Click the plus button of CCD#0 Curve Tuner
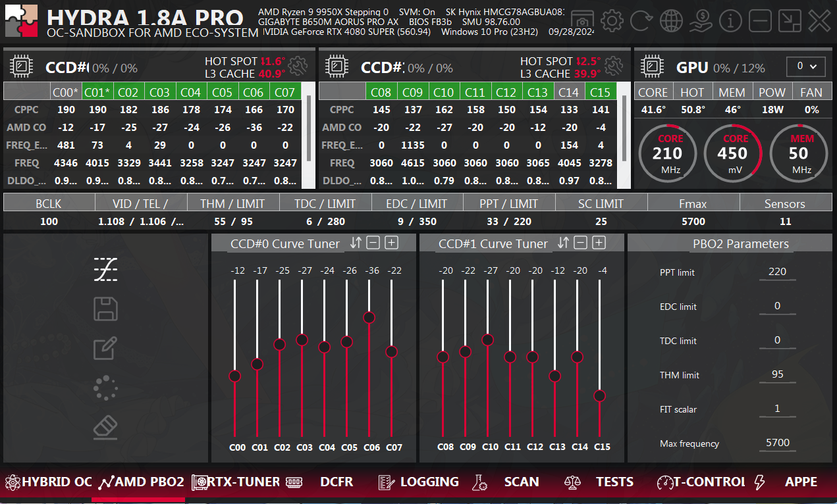The image size is (837, 504). coord(392,243)
